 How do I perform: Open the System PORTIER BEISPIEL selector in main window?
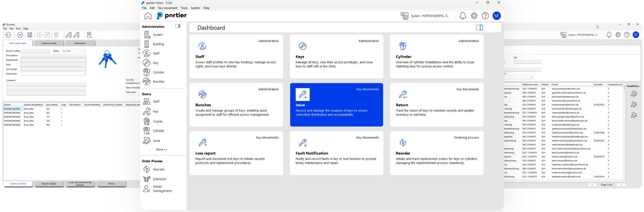(428, 16)
